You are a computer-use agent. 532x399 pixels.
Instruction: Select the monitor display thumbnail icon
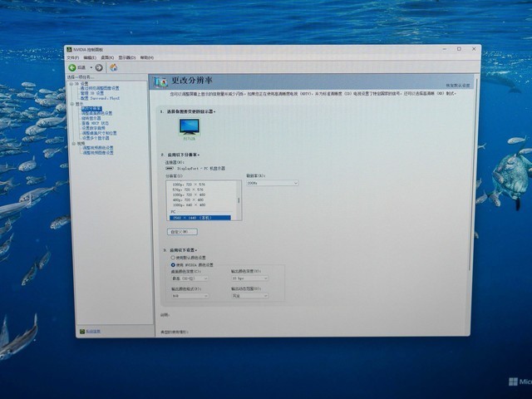[190, 127]
